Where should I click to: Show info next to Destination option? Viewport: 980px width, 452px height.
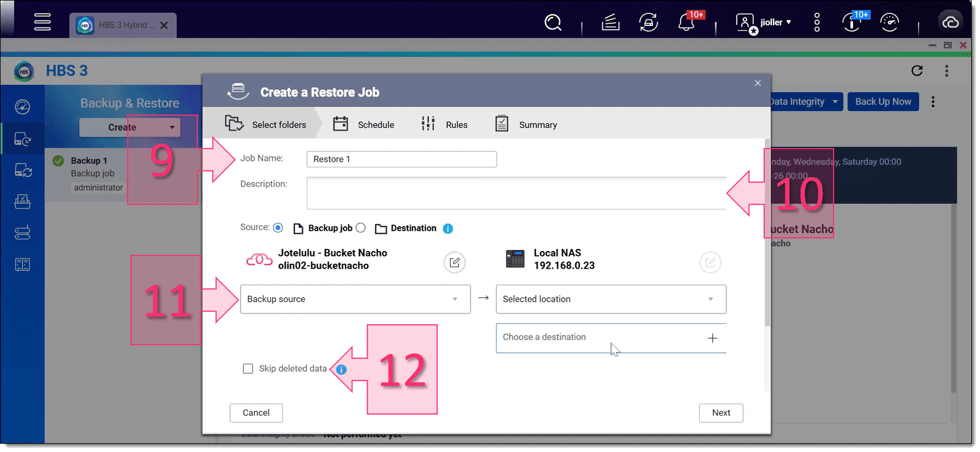click(448, 228)
